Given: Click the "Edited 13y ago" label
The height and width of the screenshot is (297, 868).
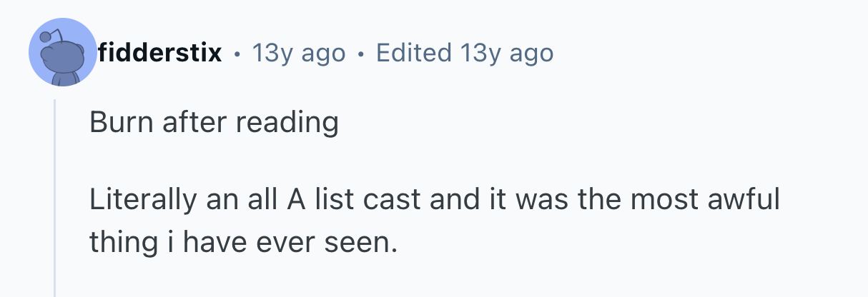Looking at the screenshot, I should (x=464, y=53).
